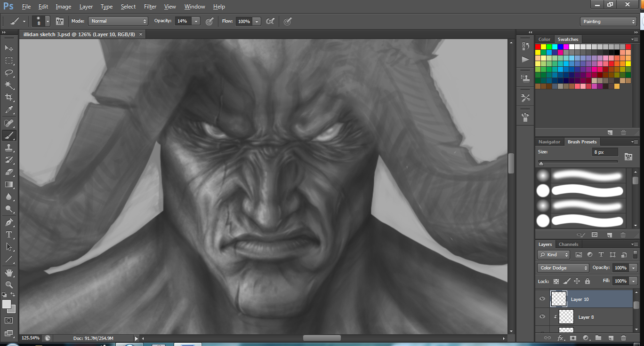Viewport: 644px width, 346px height.
Task: Toggle lock position
Action: coord(577,281)
